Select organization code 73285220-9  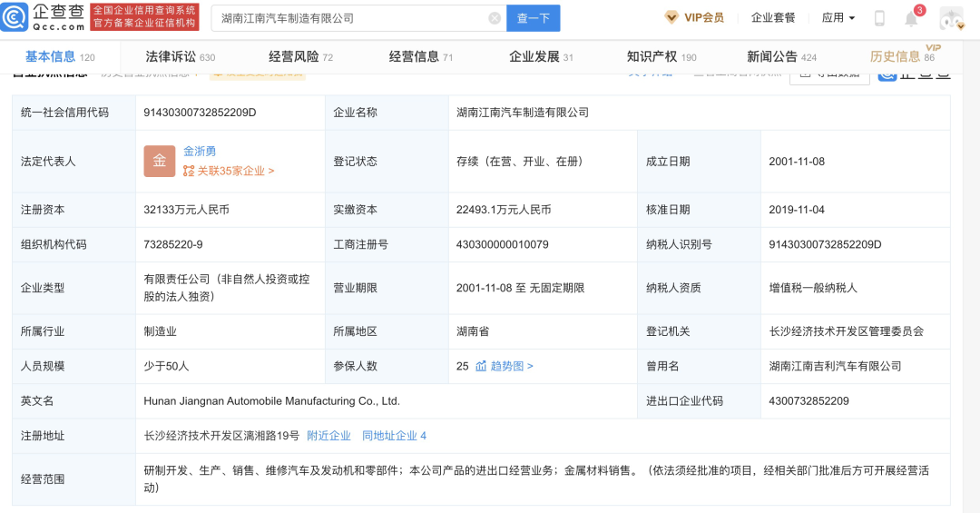tap(173, 244)
